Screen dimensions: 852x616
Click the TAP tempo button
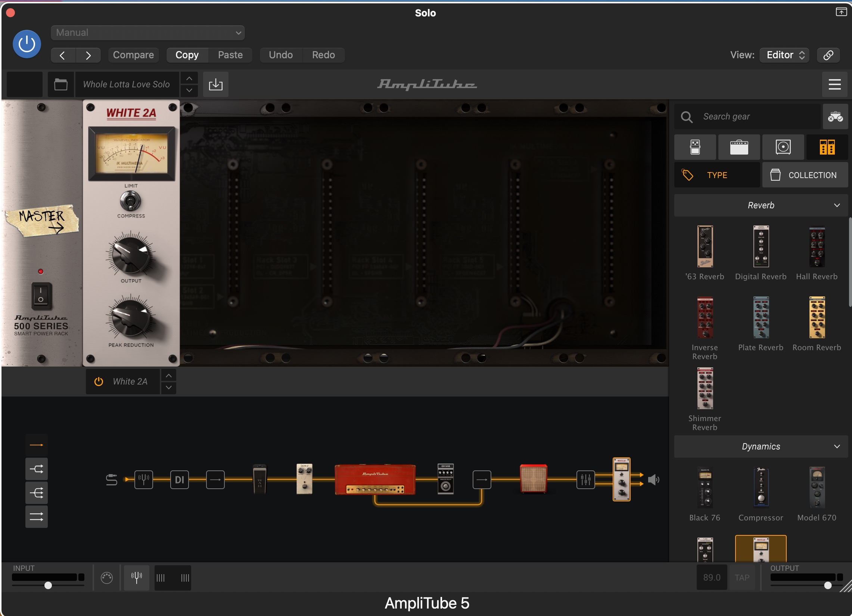pos(742,577)
